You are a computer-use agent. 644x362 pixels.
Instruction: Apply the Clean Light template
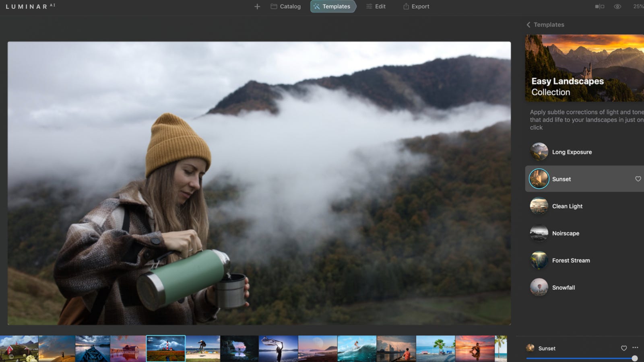(567, 206)
